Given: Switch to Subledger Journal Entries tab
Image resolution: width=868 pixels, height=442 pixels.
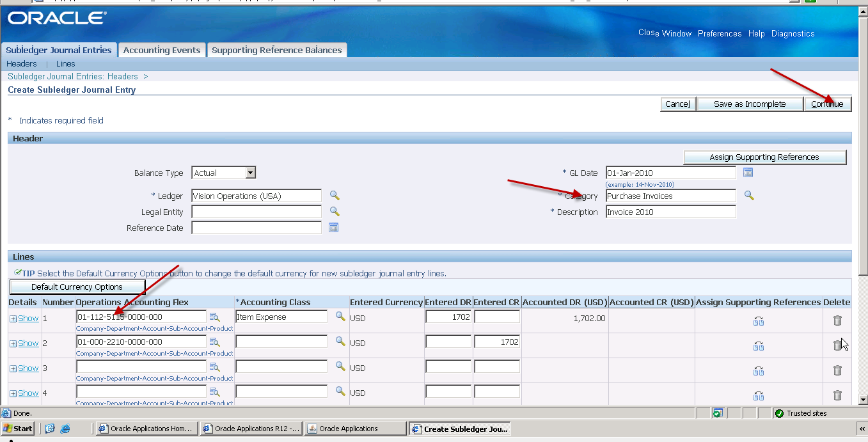Looking at the screenshot, I should coord(59,50).
